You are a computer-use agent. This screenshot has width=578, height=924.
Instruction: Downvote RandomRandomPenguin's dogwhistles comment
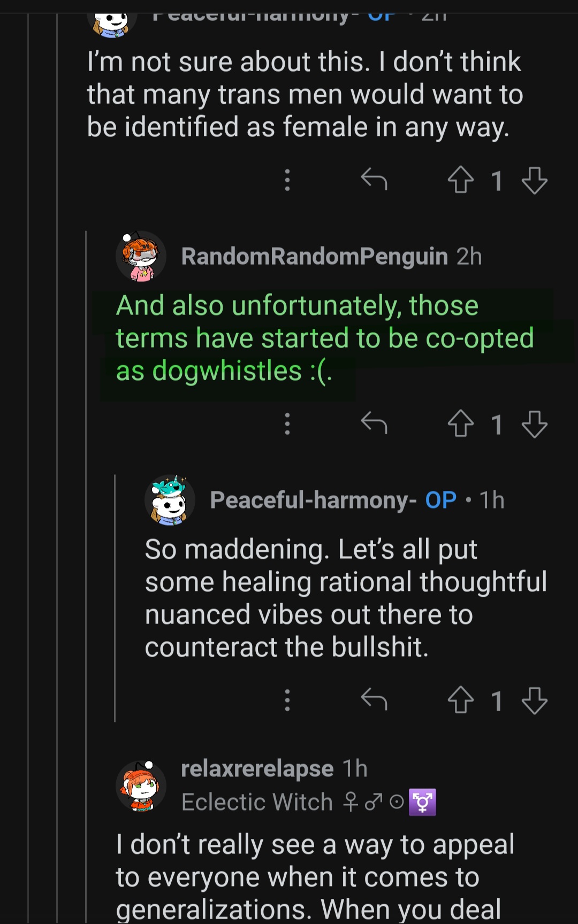(534, 424)
